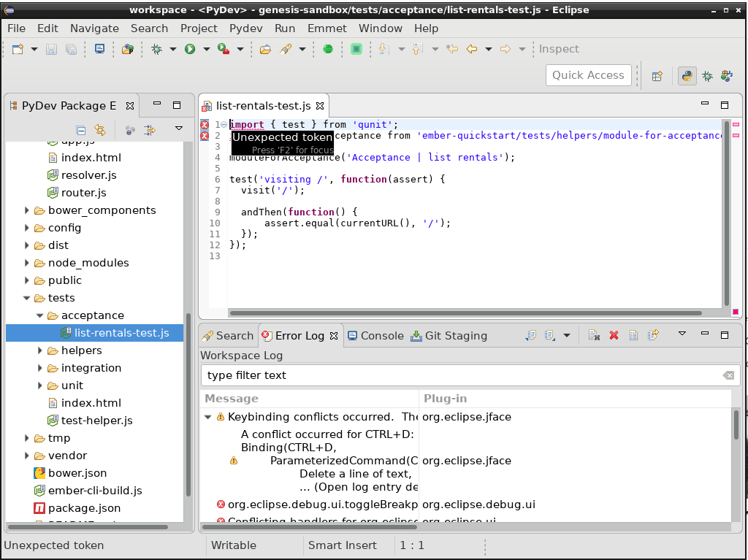The height and width of the screenshot is (560, 748).
Task: Open Error Log view menu triangle
Action: click(x=682, y=334)
